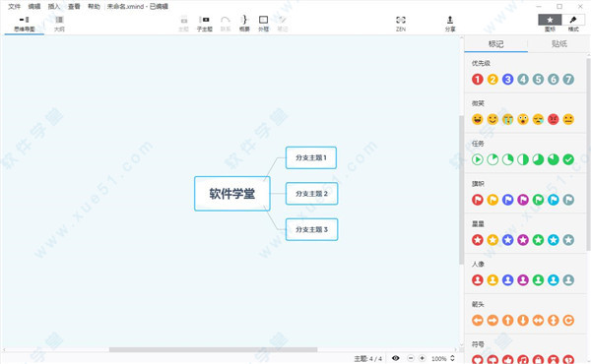This screenshot has height=364, width=591.
Task: Open the 编辑 menu
Action: pyautogui.click(x=34, y=7)
